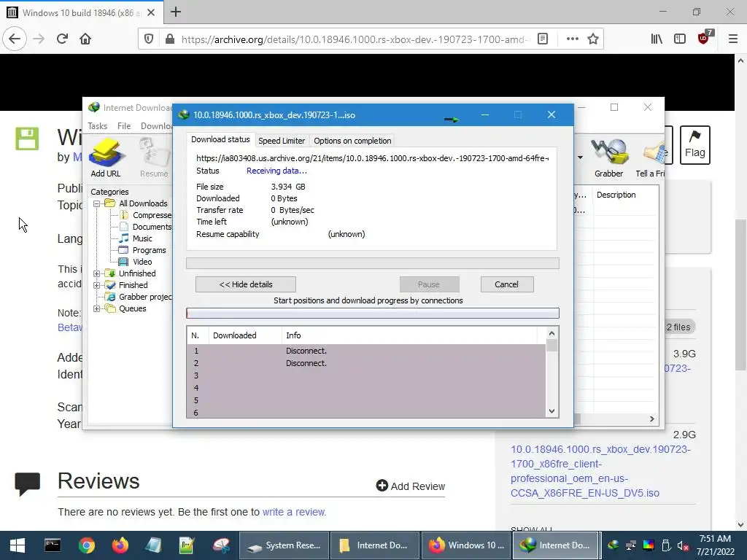This screenshot has width=747, height=560.
Task: Select Grabber projects in the tree
Action: (x=145, y=297)
